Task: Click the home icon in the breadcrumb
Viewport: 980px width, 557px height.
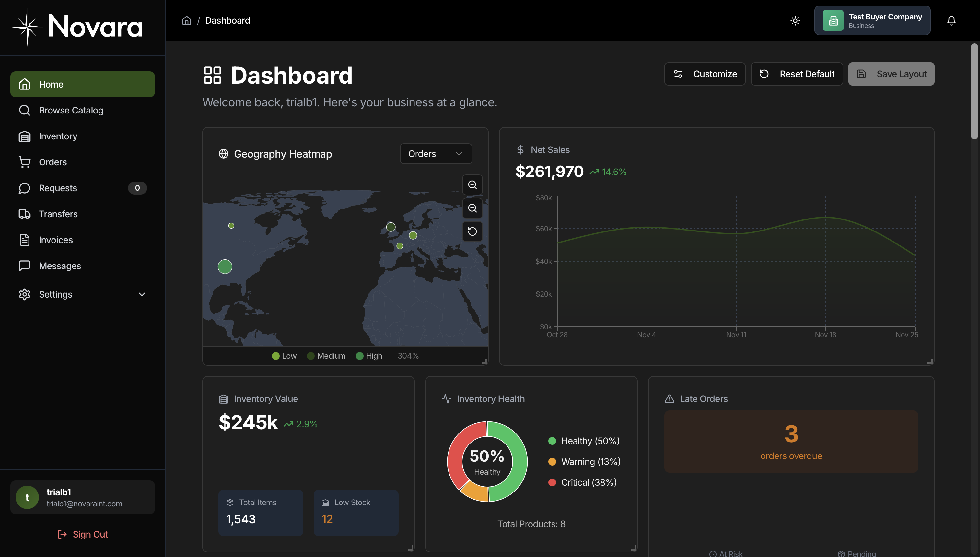Action: 187,20
